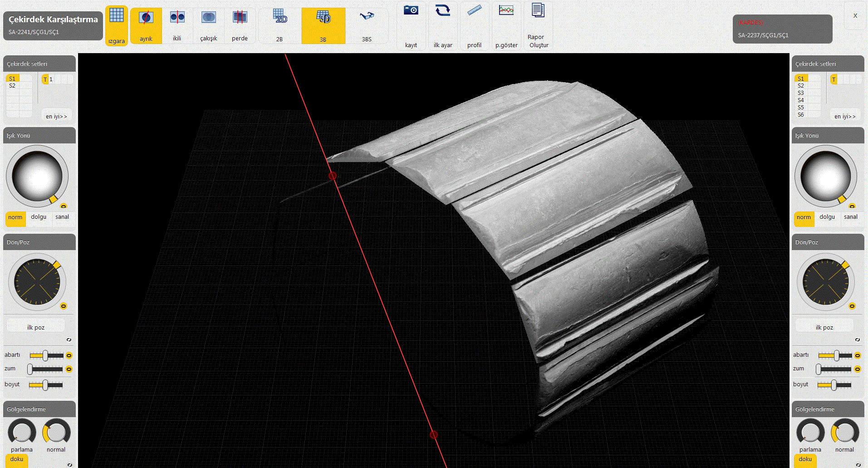Select S3 in right Çekirdek setleri list
868x468 pixels.
801,93
